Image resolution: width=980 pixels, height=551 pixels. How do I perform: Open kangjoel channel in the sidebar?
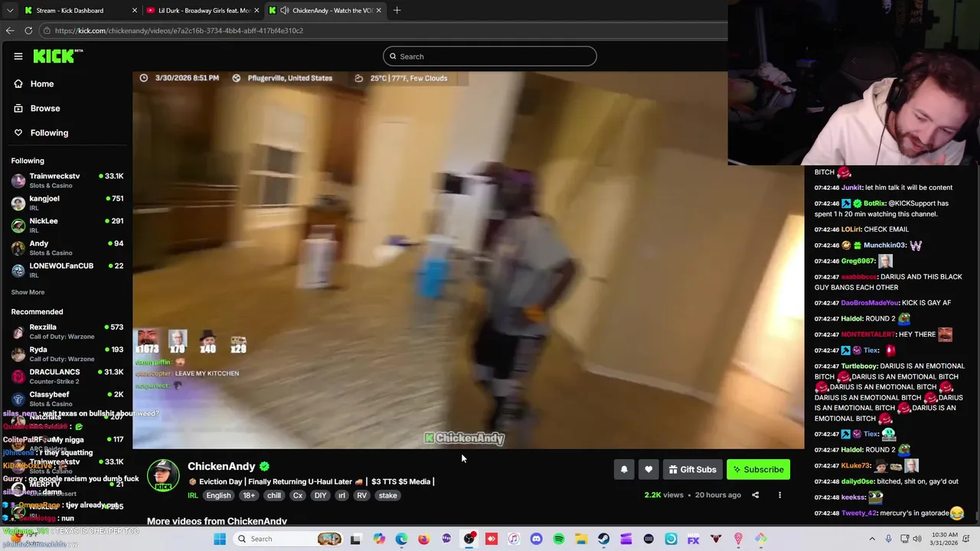point(67,203)
